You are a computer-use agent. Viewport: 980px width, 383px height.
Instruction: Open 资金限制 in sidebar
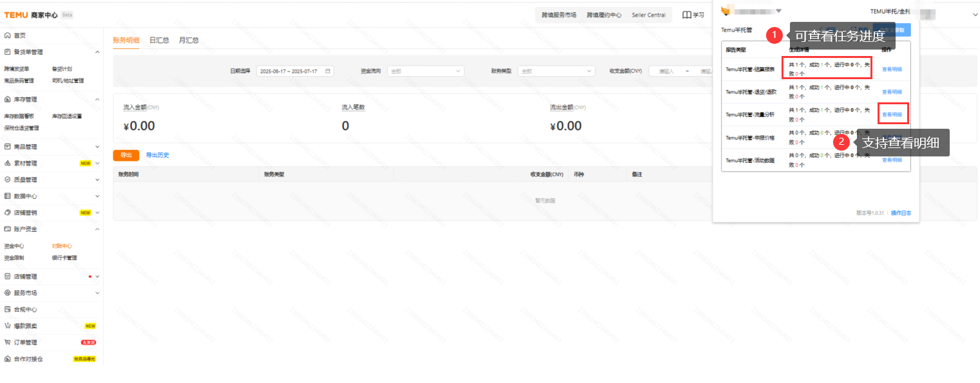tap(14, 257)
